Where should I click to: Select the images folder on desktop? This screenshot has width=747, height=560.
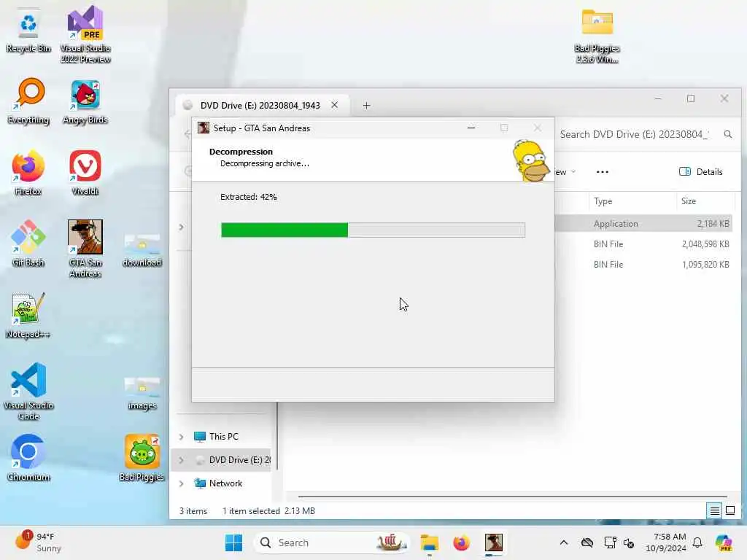tap(142, 393)
